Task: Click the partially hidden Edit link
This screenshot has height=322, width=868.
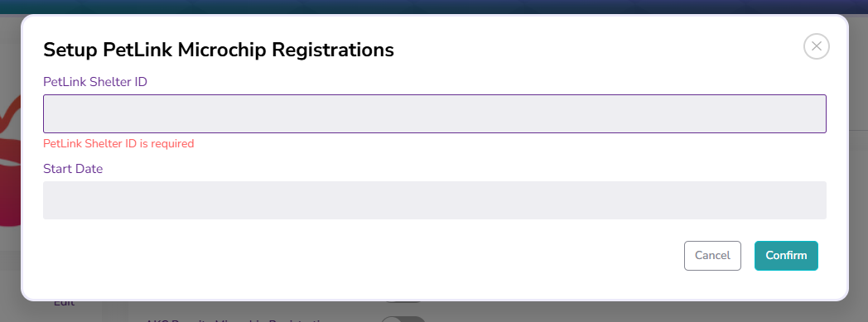Action: tap(65, 303)
